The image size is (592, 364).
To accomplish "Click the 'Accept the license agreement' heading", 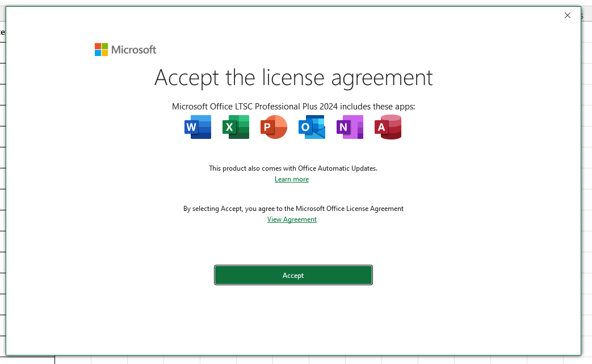I will (293, 78).
